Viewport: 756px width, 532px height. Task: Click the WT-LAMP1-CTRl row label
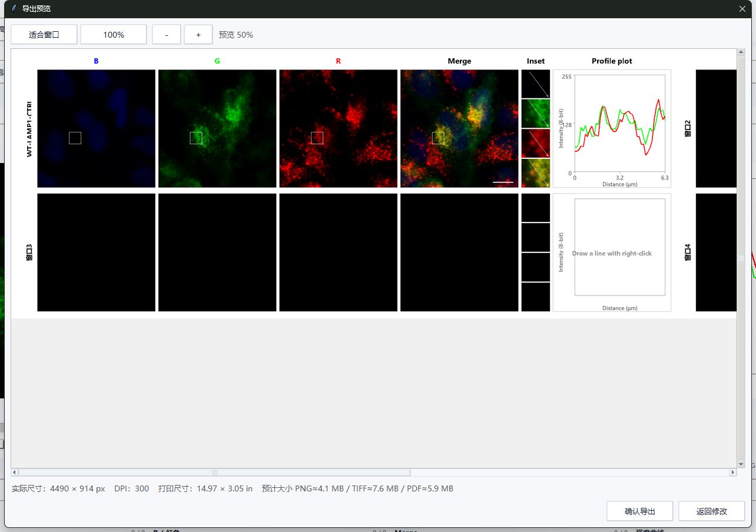[x=29, y=128]
